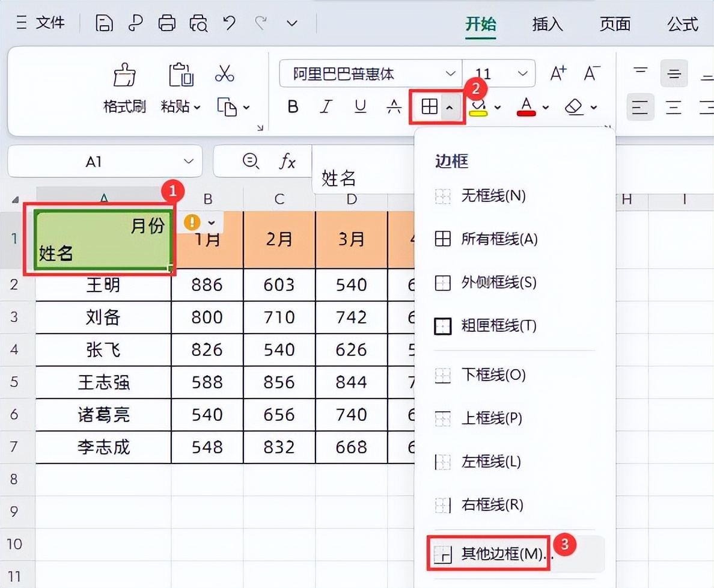Click the Undo arrow icon

(x=229, y=23)
